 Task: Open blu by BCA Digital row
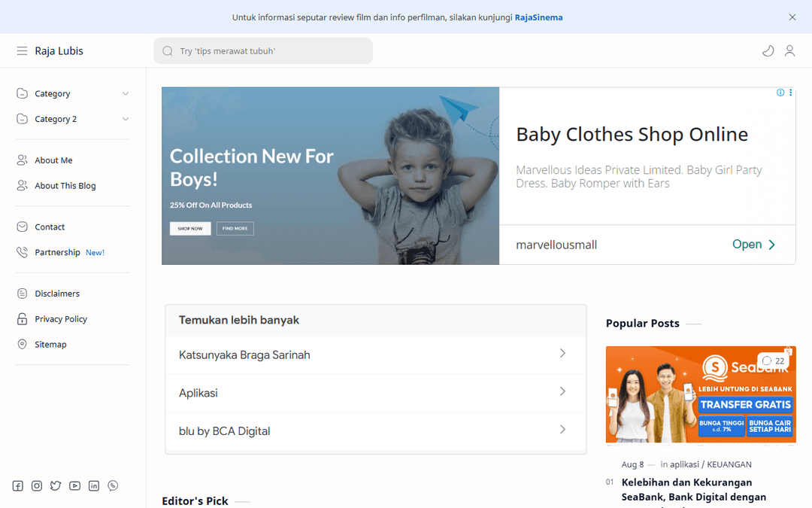tap(375, 431)
